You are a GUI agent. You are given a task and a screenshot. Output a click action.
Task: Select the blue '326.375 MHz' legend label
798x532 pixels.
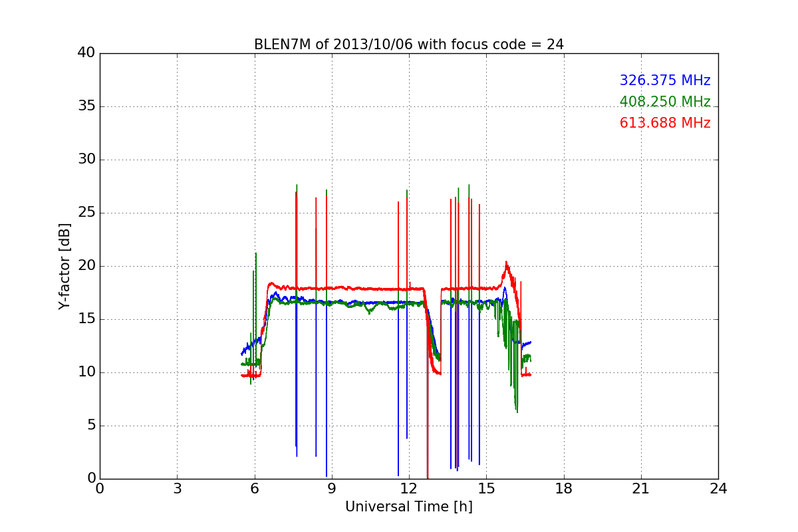[665, 80]
